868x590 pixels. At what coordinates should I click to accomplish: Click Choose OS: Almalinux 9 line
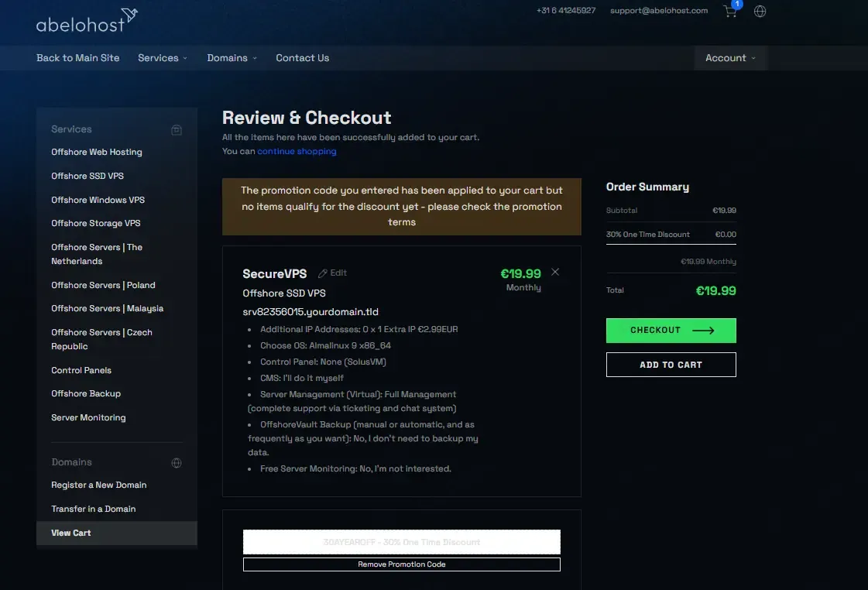click(x=325, y=345)
